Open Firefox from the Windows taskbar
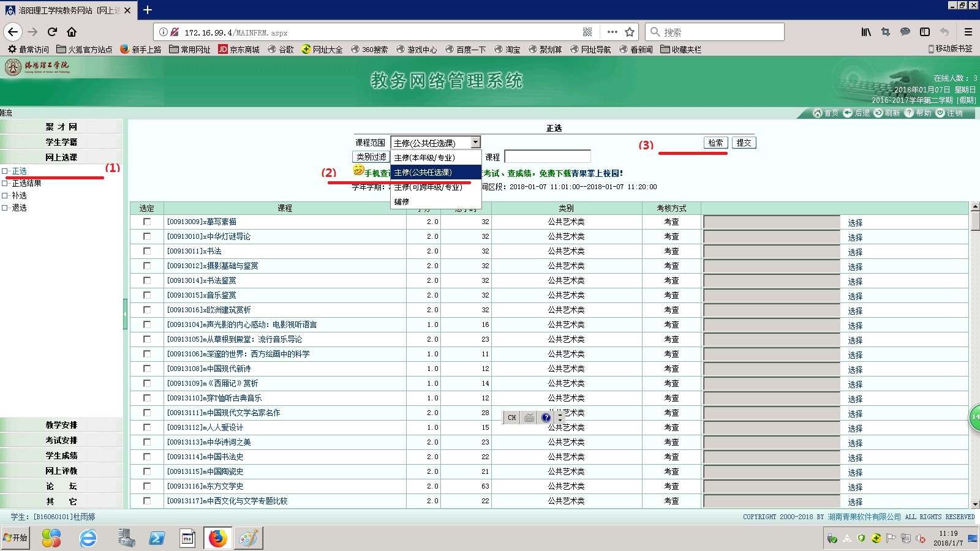Screen dimensions: 980x551 pyautogui.click(x=217, y=538)
